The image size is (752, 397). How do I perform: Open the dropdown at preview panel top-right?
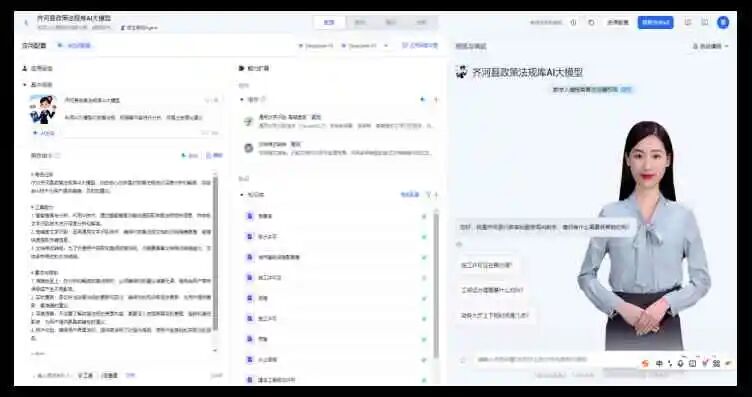pos(711,46)
